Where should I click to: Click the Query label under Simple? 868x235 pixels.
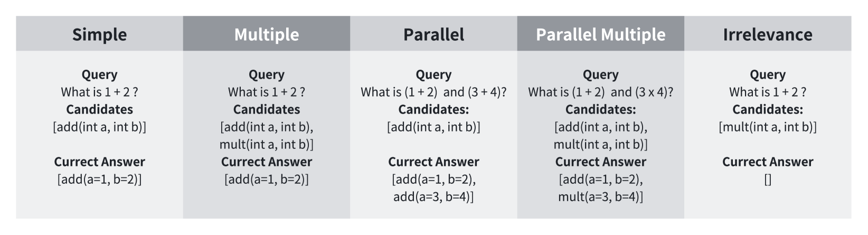pyautogui.click(x=99, y=74)
